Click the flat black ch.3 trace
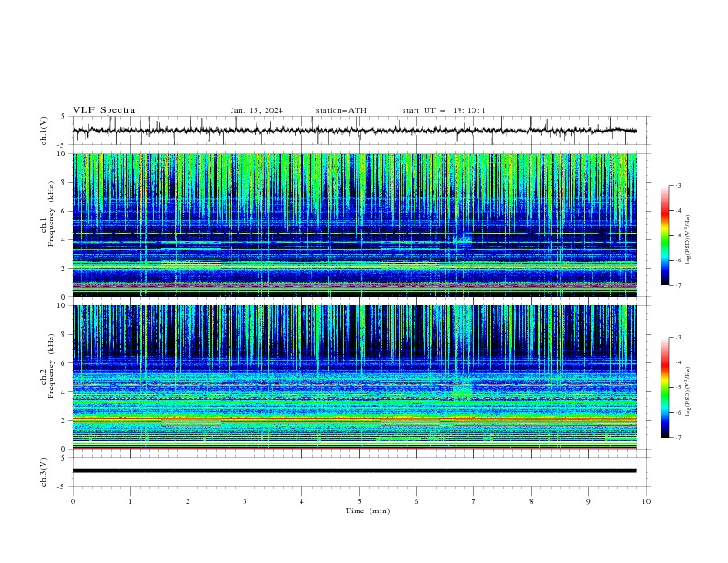This screenshot has width=728, height=563. tap(354, 471)
